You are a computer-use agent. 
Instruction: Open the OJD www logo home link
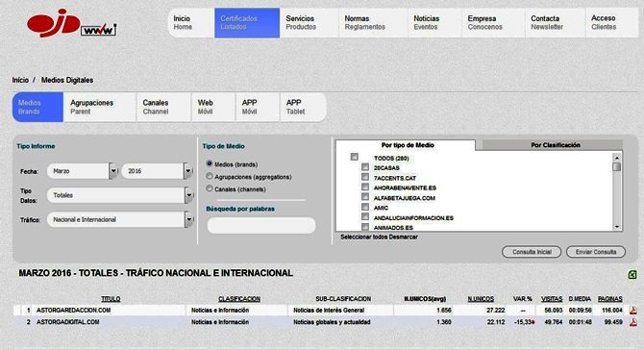[71, 23]
